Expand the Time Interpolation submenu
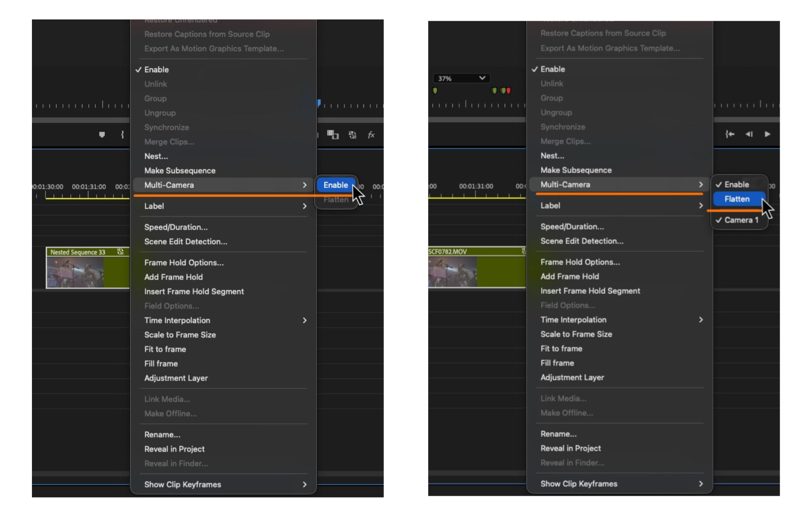 coord(176,320)
